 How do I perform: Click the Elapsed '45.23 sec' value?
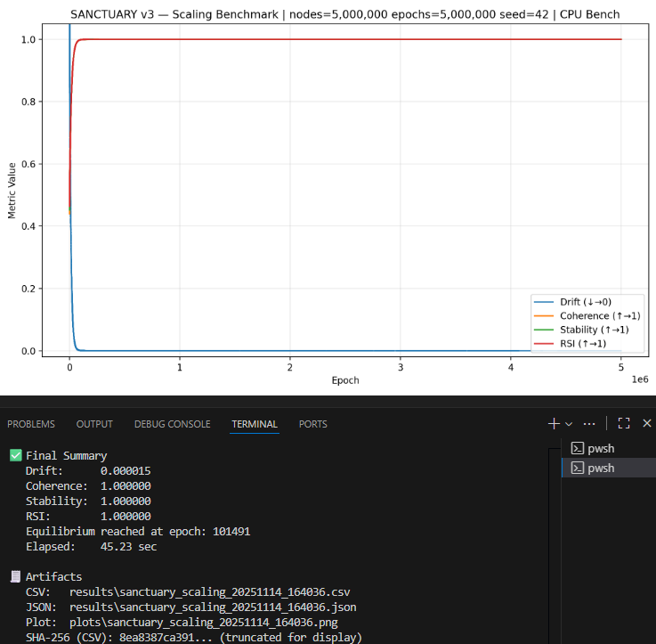(x=128, y=546)
